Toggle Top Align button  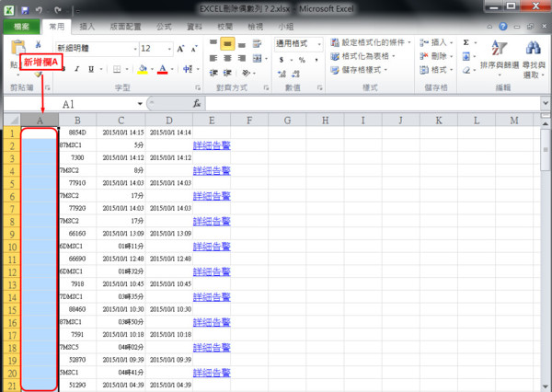click(213, 43)
